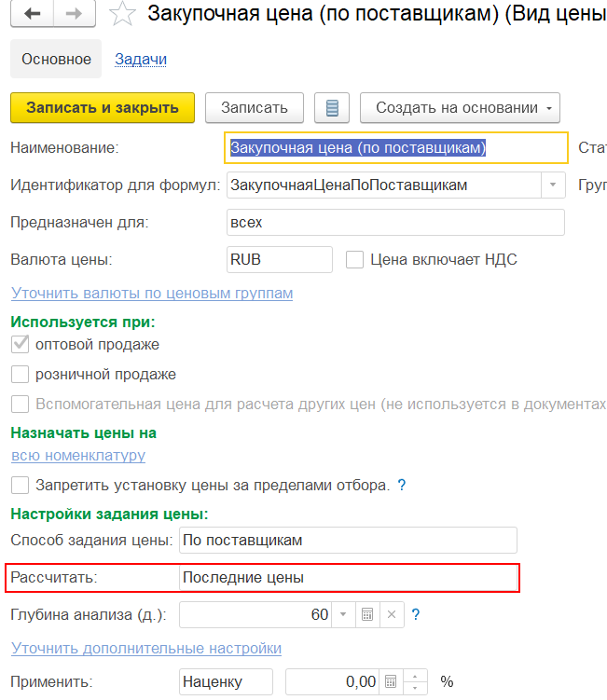Screen dimensions: 607x700
Task: Check 'Запретить установку цены за пределами отбора'
Action: [20, 485]
